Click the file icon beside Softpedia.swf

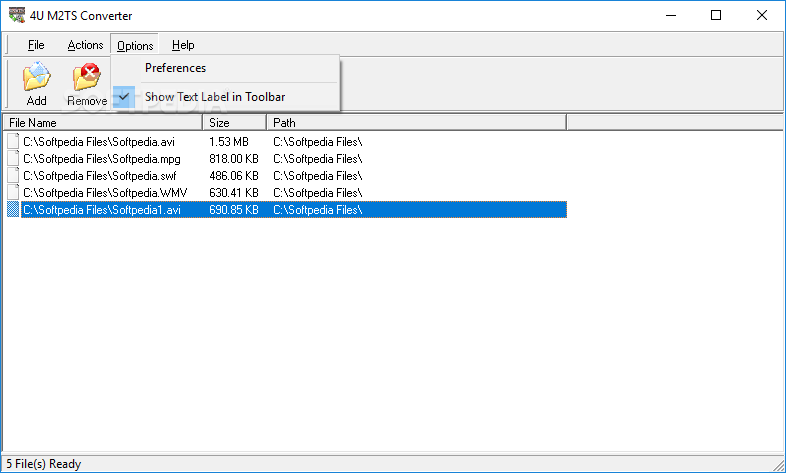pos(13,176)
